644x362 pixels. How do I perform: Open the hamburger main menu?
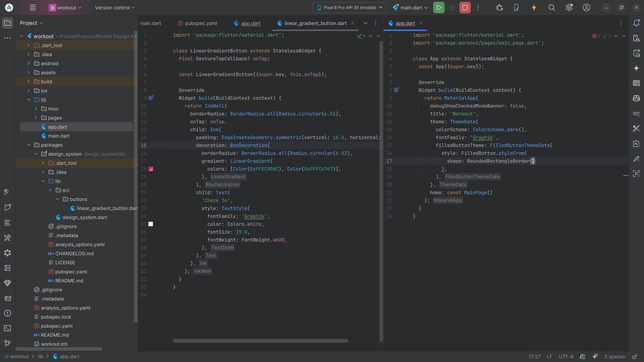click(33, 8)
